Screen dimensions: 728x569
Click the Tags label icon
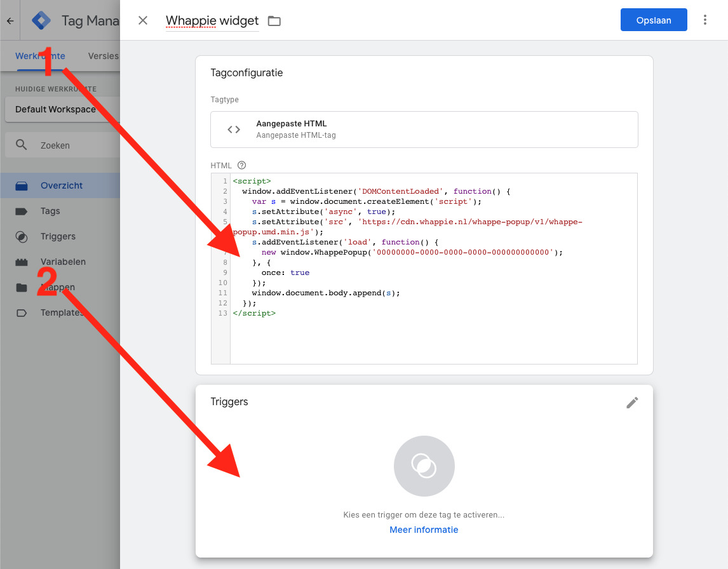[22, 211]
